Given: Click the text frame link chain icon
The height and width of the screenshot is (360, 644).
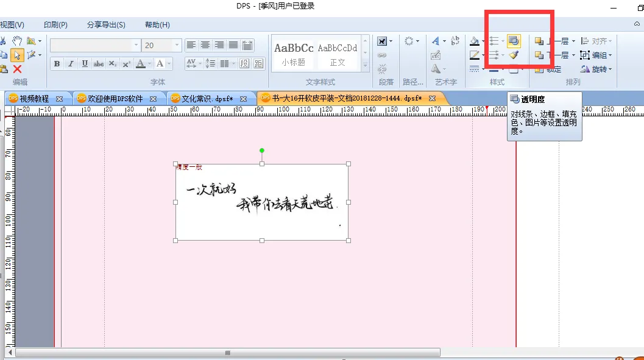Looking at the screenshot, I should (382, 55).
